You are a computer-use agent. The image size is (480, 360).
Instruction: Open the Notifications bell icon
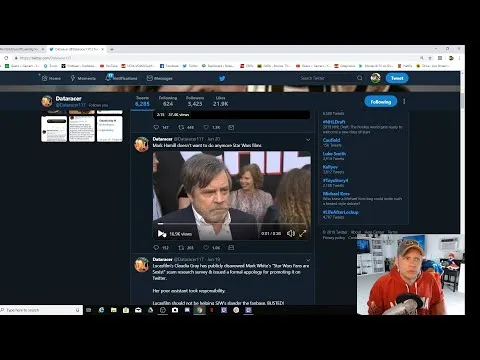click(109, 78)
